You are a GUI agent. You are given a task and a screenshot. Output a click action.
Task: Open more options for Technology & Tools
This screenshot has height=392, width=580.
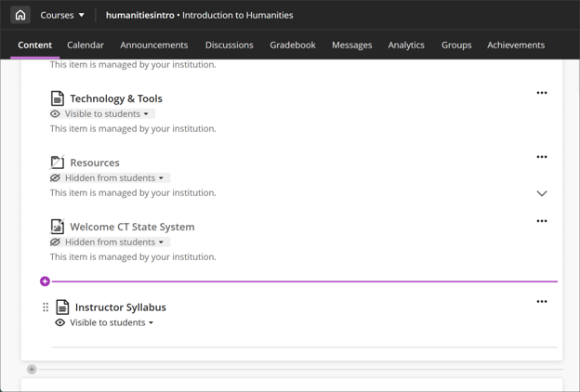pos(542,93)
